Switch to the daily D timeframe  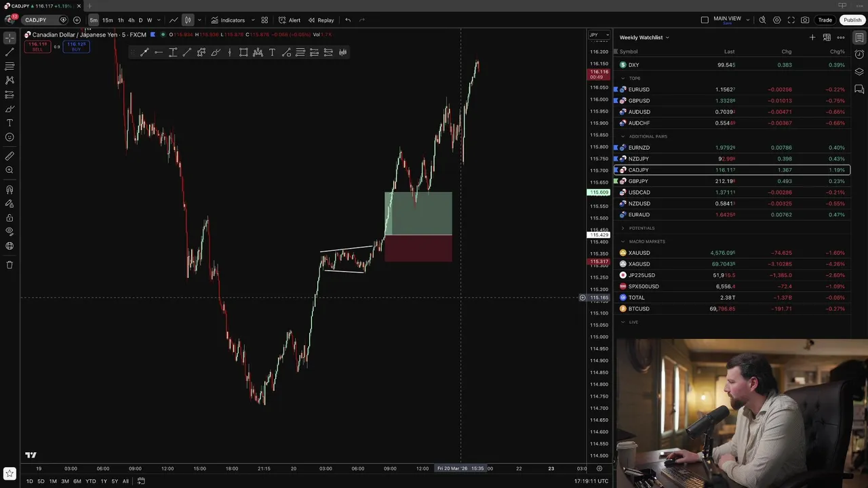pos(140,20)
